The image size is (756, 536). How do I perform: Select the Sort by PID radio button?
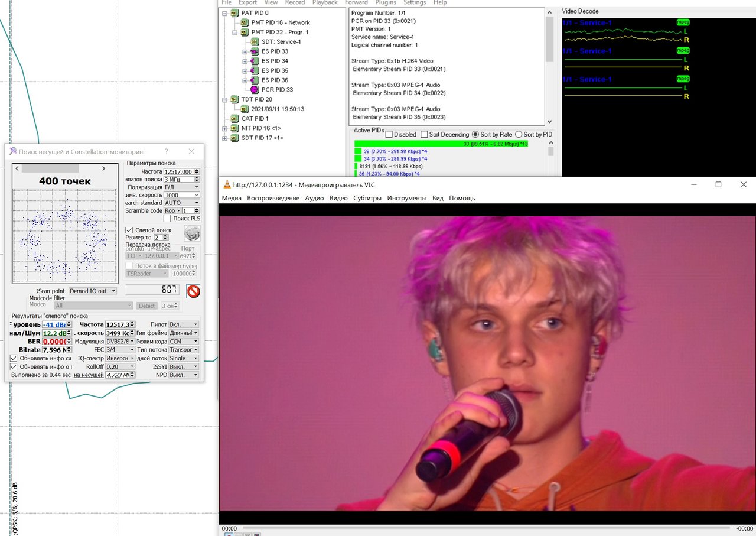[x=519, y=135]
